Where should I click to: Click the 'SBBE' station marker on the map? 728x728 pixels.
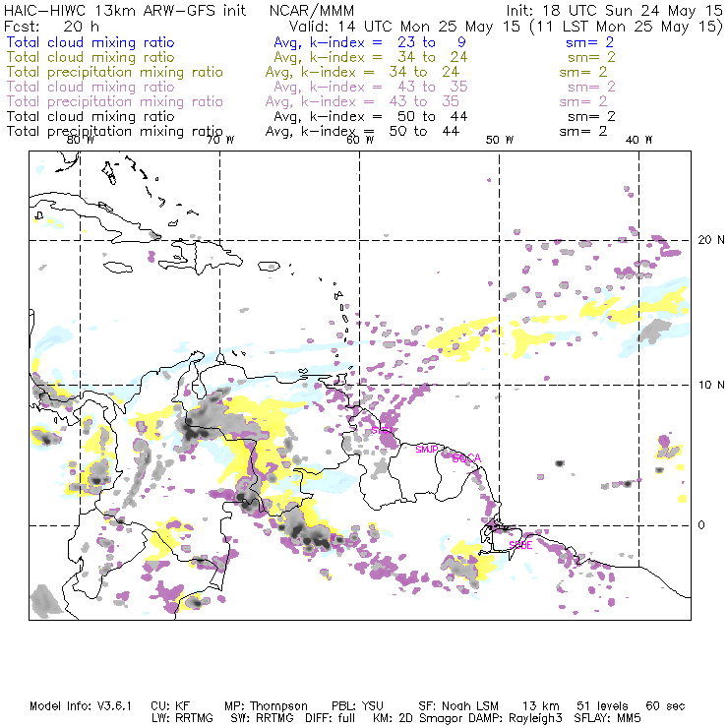pos(520,545)
